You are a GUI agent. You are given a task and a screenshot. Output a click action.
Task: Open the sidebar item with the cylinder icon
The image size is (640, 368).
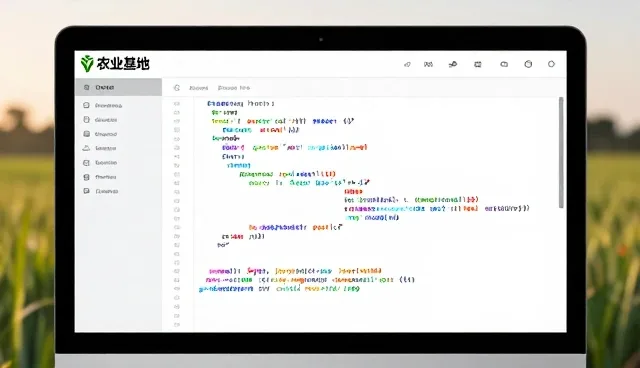coord(118,177)
